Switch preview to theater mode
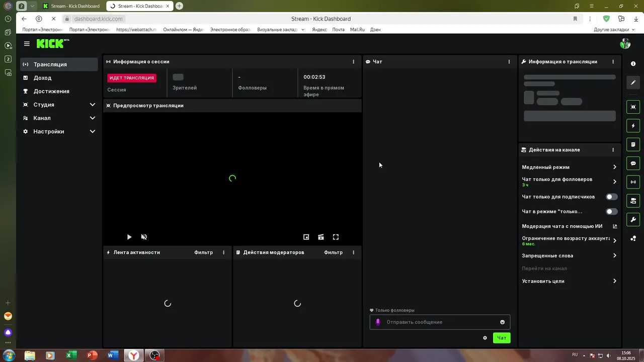This screenshot has width=644, height=362. (321, 237)
